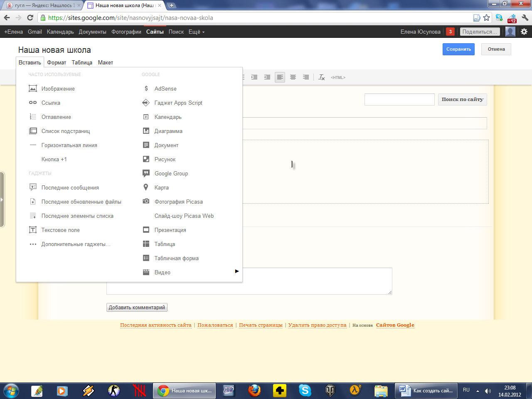The width and height of the screenshot is (532, 399).
Task: Click the Рисунок drawing icon
Action: click(146, 159)
